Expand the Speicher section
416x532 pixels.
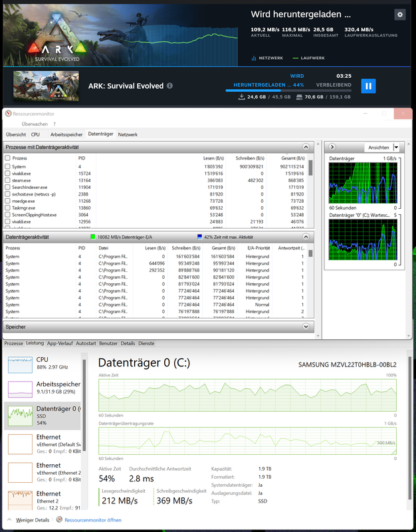click(x=306, y=327)
